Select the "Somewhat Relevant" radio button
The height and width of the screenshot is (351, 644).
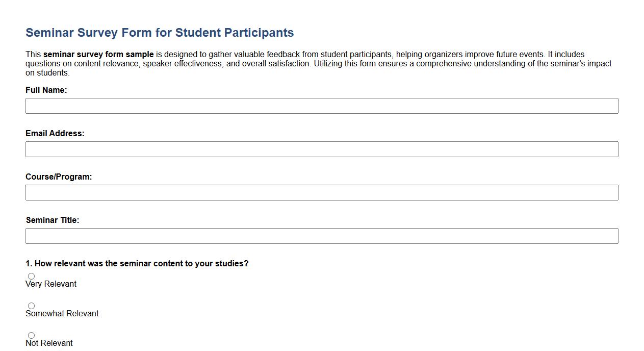31,305
